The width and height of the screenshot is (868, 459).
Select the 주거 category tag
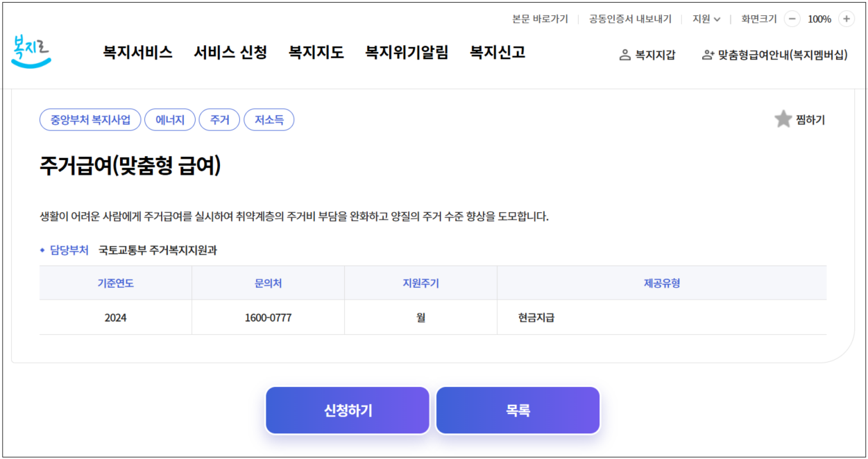click(219, 119)
